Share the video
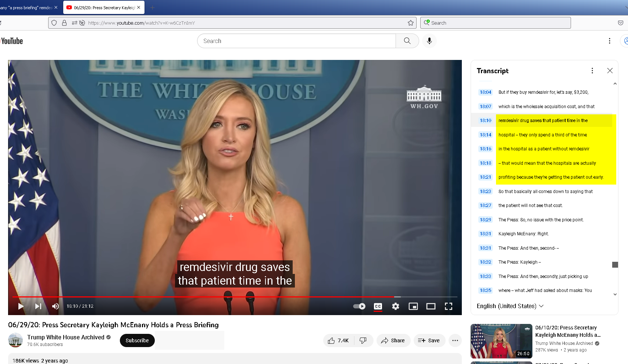628x364 pixels. click(x=393, y=340)
